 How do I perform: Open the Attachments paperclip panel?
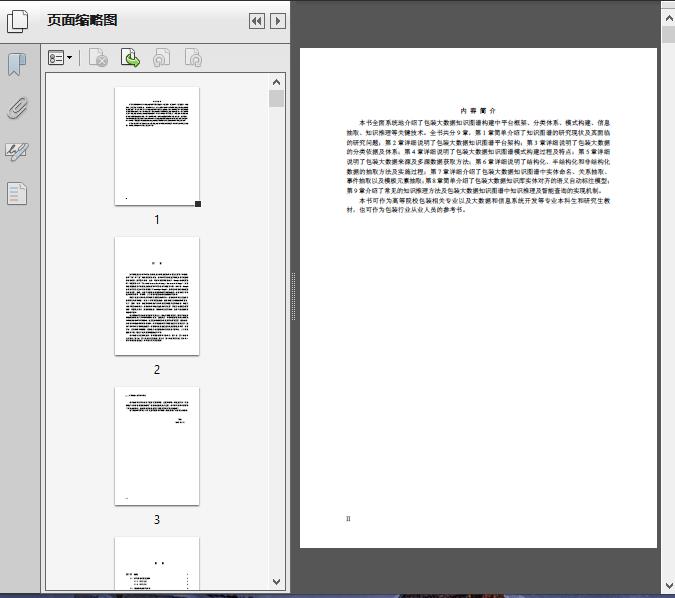coord(17,108)
